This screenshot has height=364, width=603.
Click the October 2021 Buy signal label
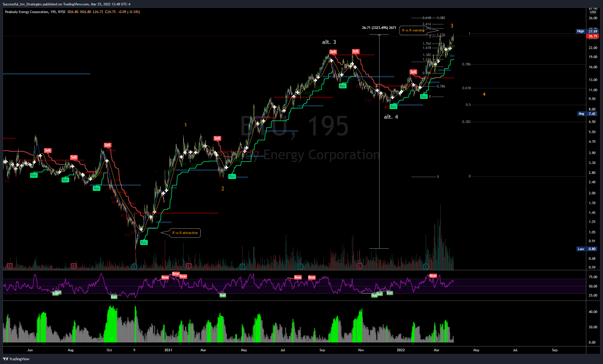pos(343,86)
